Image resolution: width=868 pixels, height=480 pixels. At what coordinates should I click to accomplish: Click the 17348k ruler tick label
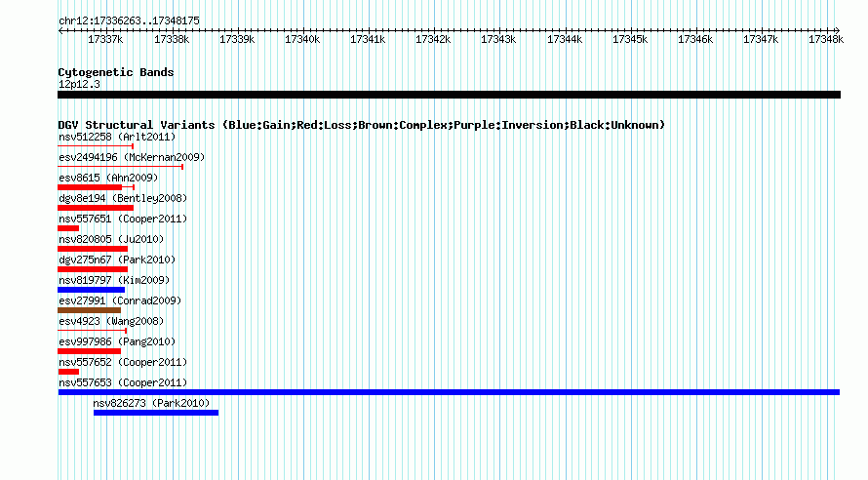pos(826,39)
